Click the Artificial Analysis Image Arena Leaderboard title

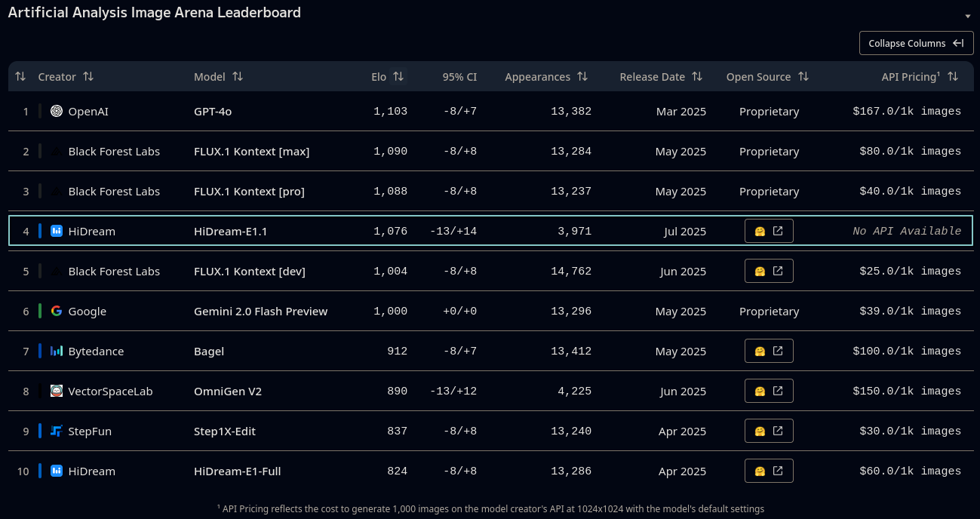(x=155, y=13)
